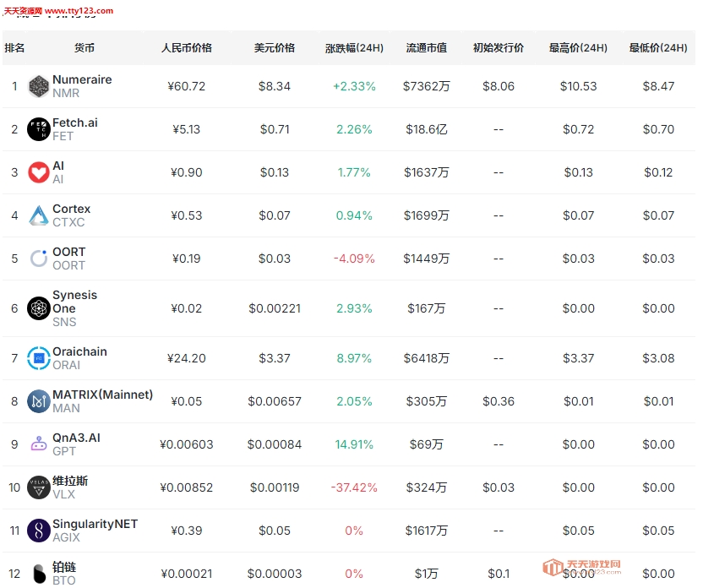The height and width of the screenshot is (588, 703).
Task: Click the -37.42% change value
Action: coord(354,487)
